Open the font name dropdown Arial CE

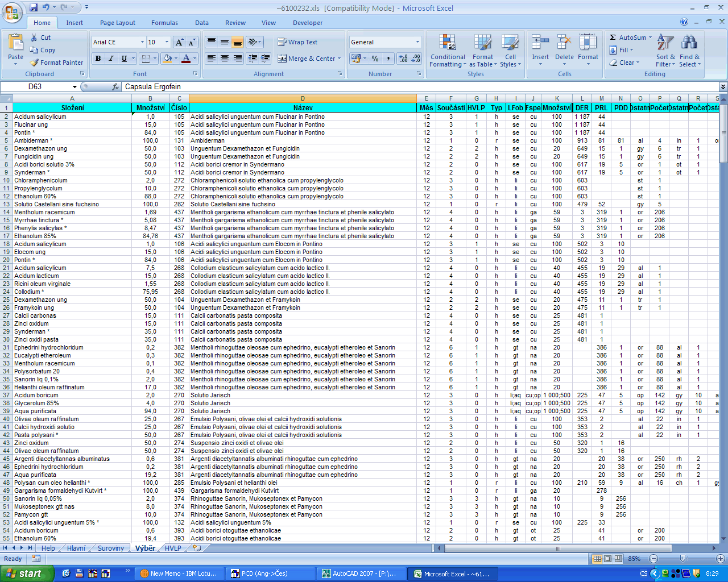coord(142,42)
